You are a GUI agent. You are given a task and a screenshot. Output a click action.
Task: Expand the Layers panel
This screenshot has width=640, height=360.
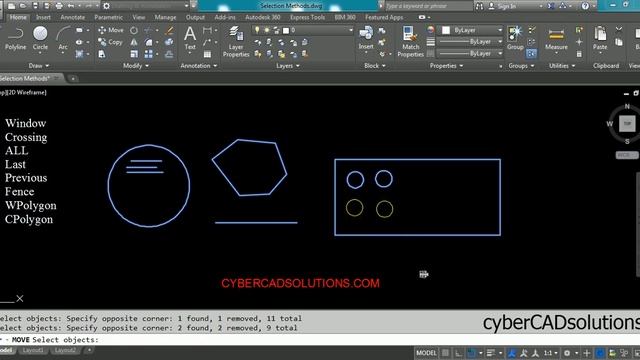288,66
